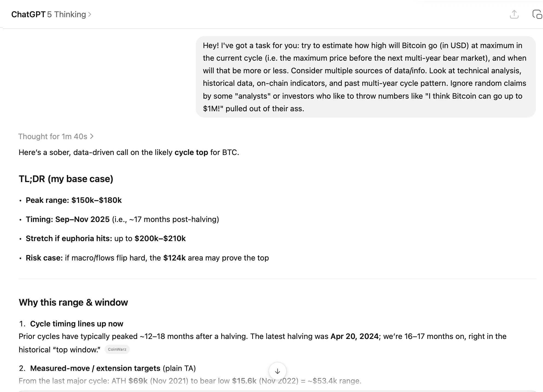Click the "Peak range: $150k–$180k" bullet
Image resolution: width=543 pixels, height=392 pixels.
tap(74, 200)
